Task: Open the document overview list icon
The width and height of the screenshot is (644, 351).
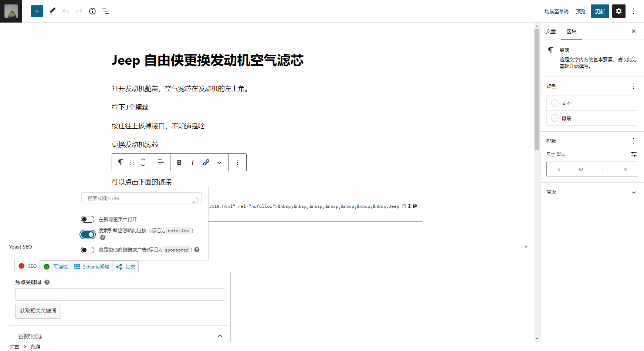Action: 105,11
